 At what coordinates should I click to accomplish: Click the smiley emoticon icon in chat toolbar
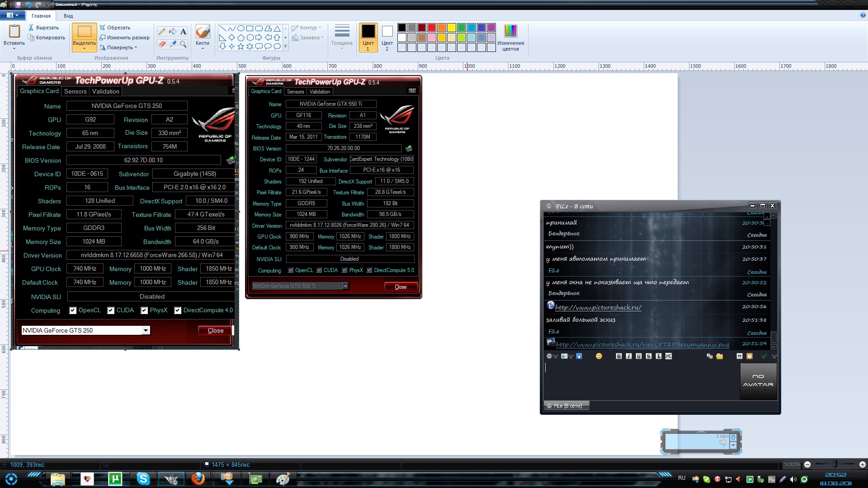(x=599, y=356)
